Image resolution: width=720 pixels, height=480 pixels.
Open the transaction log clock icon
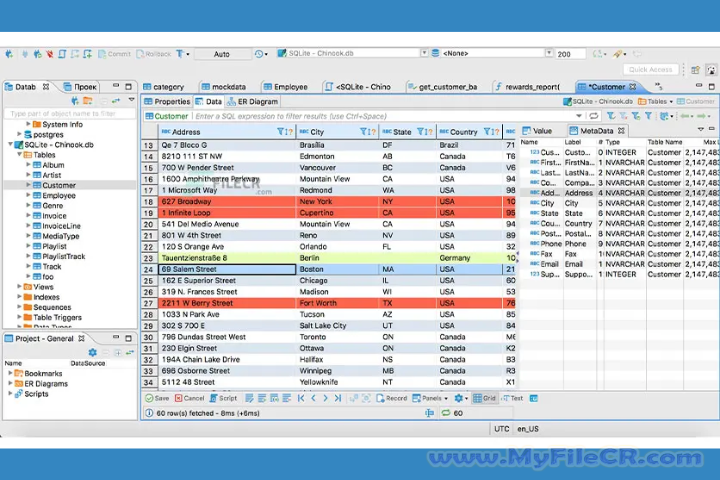[x=259, y=54]
